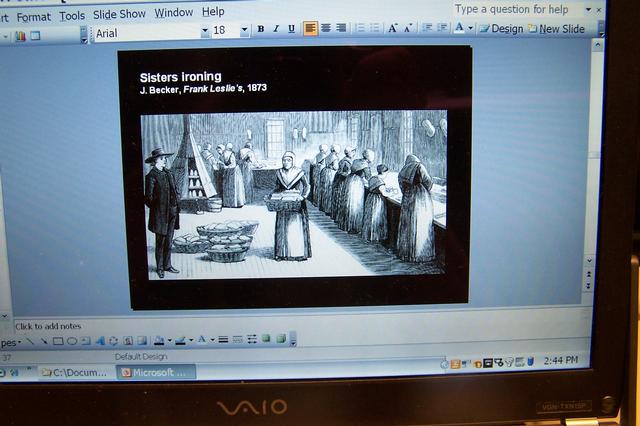The image size is (640, 426).
Task: Switch to C:\Docum... taskbar window
Action: coord(74,372)
